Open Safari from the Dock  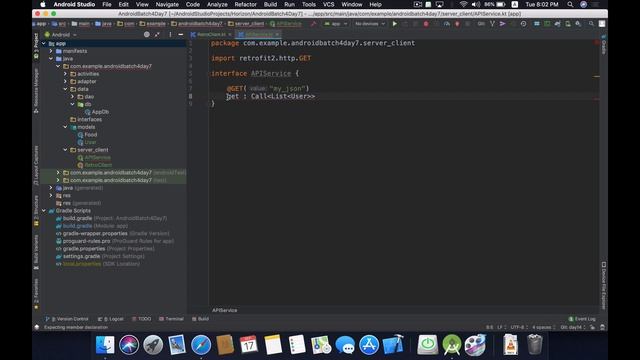coord(201,345)
